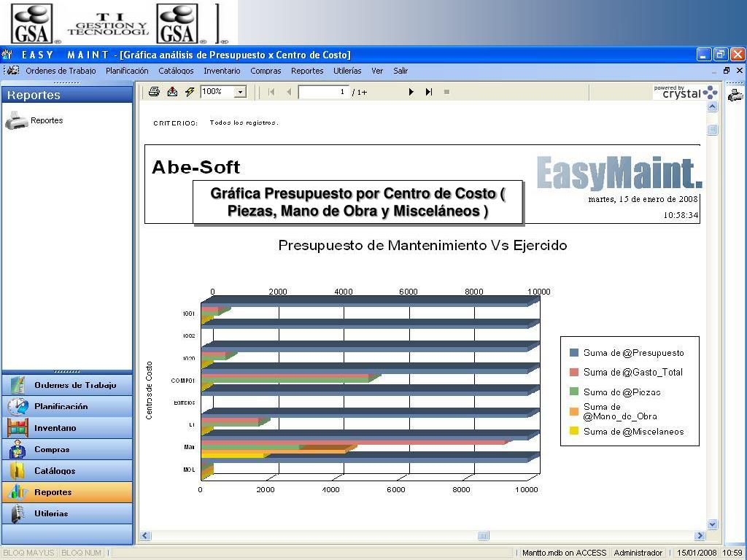Open the Catálogos menu
Screen dimensions: 747x560
pos(176,71)
